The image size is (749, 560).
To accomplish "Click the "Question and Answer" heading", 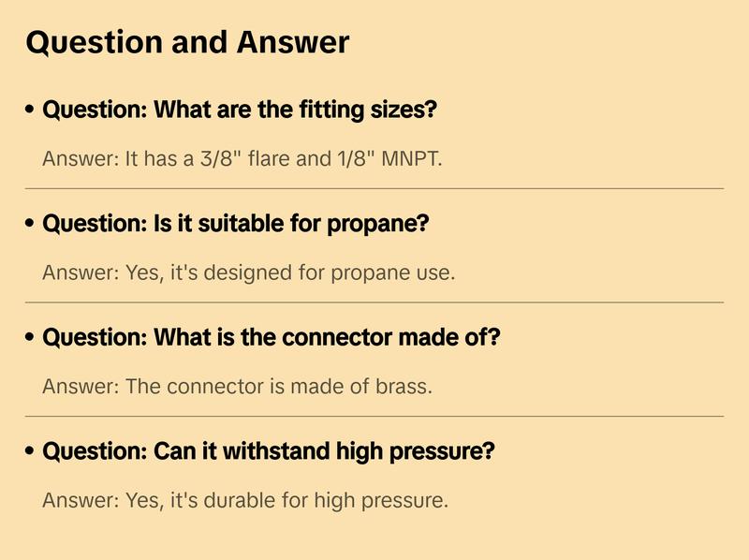I will coord(187,42).
